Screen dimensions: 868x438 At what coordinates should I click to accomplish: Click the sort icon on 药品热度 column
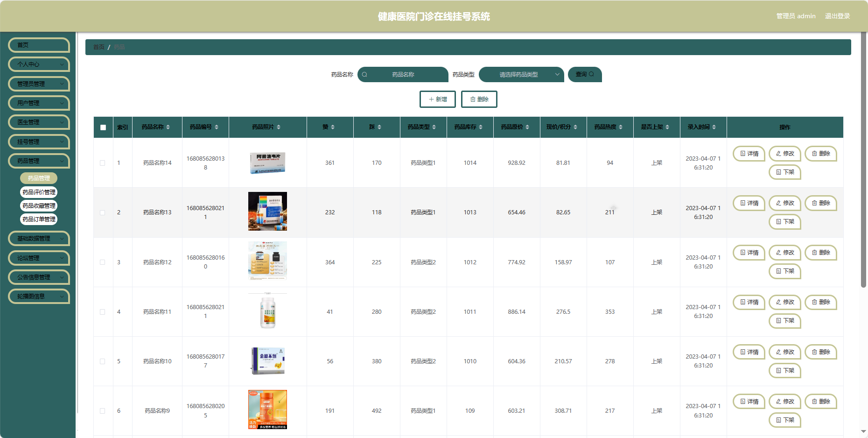point(621,127)
